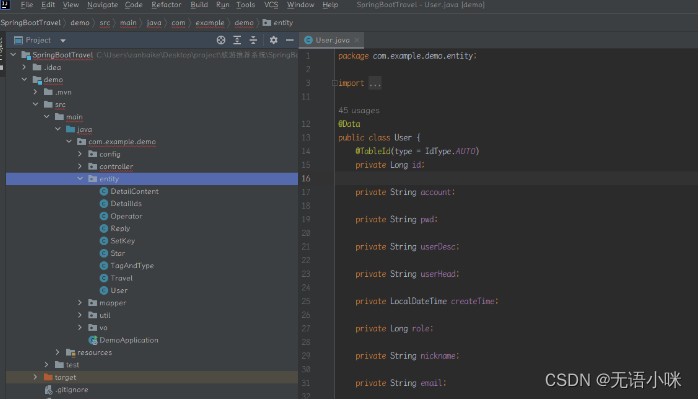Collapse the entity folder

click(80, 179)
